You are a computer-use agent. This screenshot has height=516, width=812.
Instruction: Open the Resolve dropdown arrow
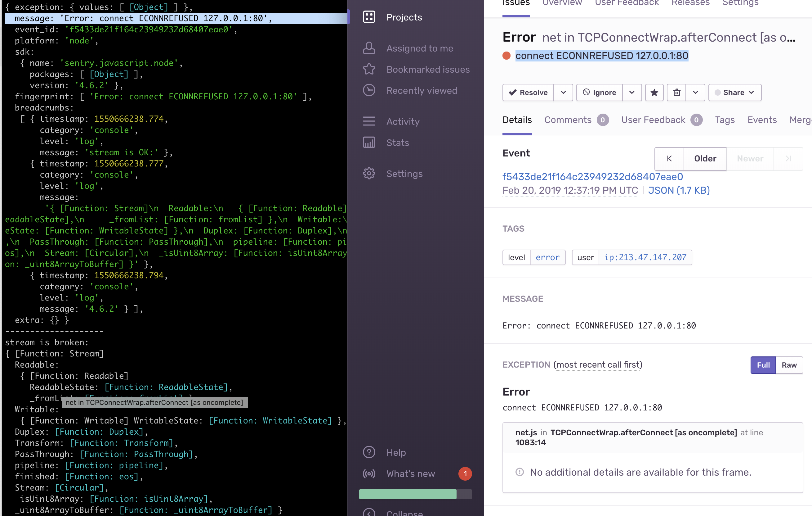tap(563, 92)
